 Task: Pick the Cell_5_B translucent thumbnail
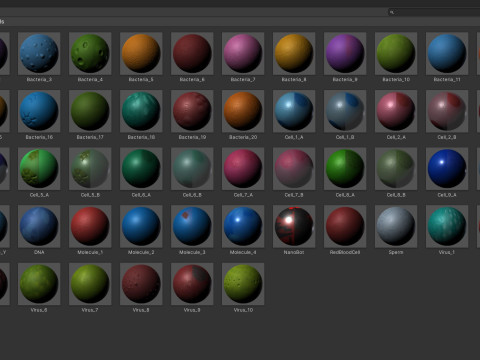(x=90, y=169)
